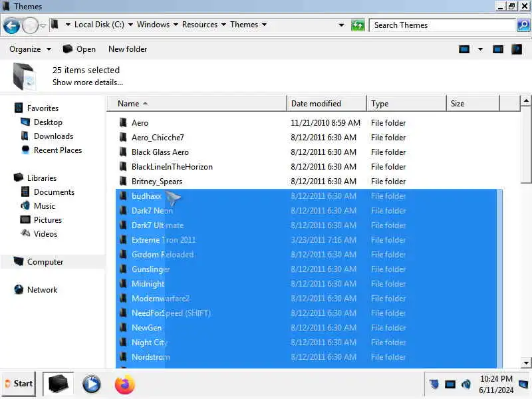Viewport: 532px width, 399px height.
Task: Open more view options dropdown arrow
Action: (480, 49)
